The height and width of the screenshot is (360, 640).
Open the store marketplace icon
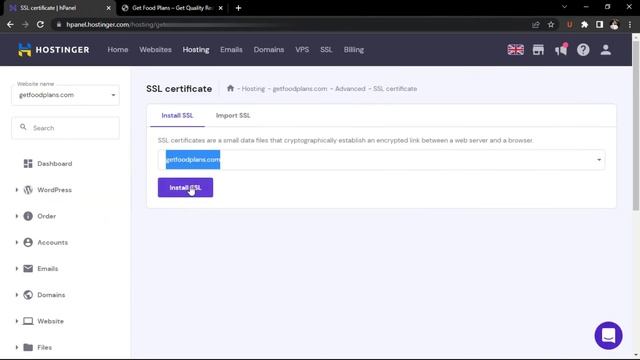tap(538, 50)
